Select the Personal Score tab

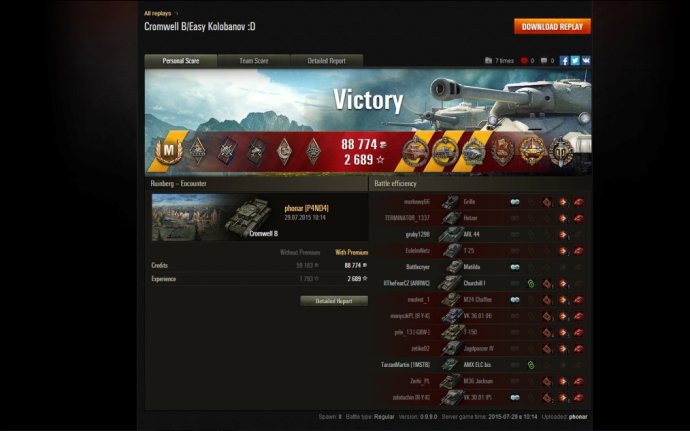181,61
